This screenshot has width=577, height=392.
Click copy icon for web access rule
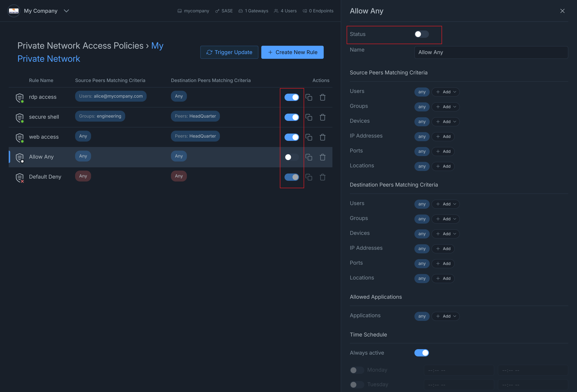coord(309,137)
